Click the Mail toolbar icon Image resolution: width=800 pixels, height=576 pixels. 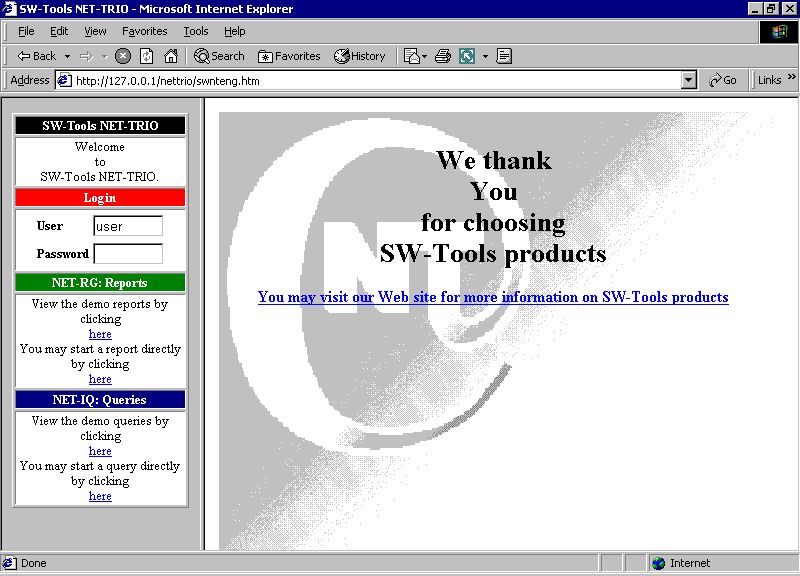[412, 56]
